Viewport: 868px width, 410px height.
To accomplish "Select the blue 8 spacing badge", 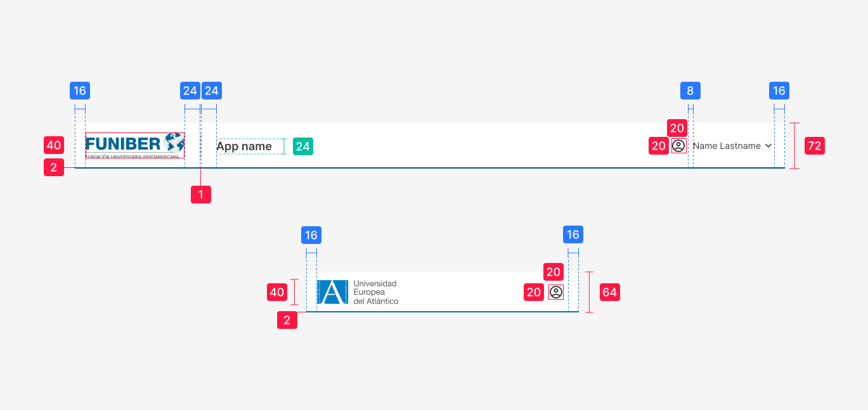I will click(690, 91).
